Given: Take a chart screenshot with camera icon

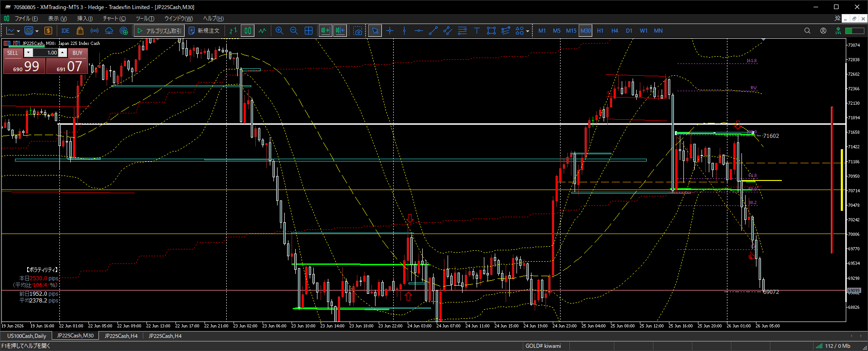Looking at the screenshot, I should click(358, 31).
